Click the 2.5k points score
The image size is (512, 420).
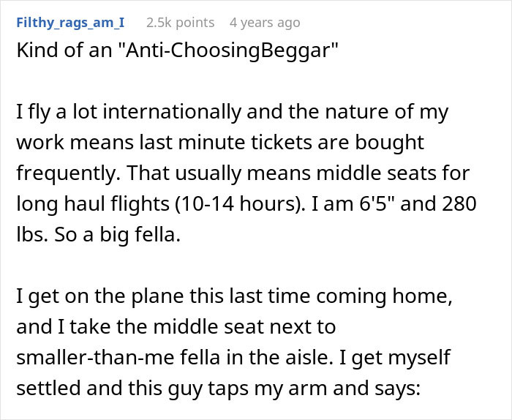point(180,23)
